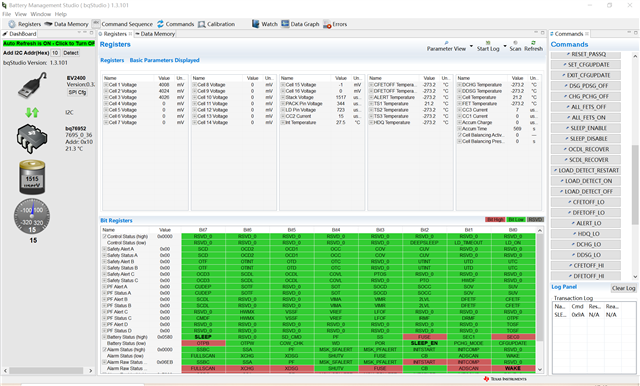This screenshot has width=640, height=386.
Task: Click the RSVD gray legend swatch
Action: click(535, 220)
